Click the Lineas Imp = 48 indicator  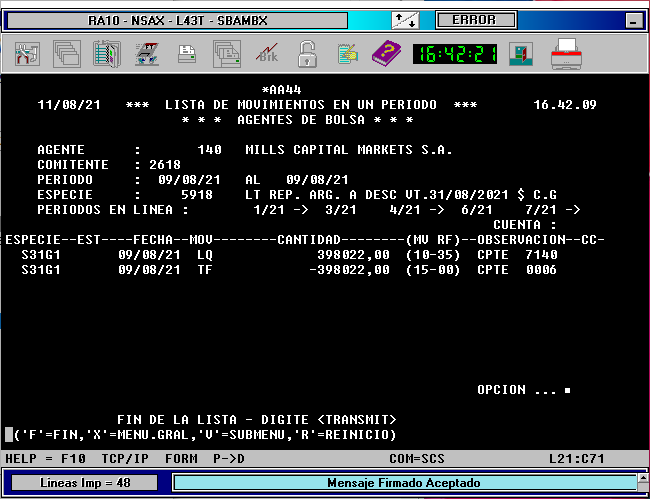[85, 483]
